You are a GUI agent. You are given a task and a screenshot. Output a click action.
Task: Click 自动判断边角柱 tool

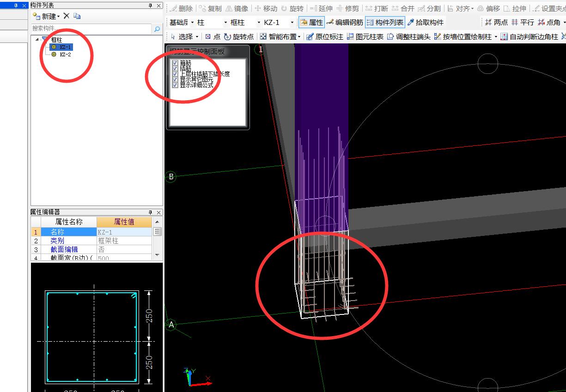click(529, 36)
